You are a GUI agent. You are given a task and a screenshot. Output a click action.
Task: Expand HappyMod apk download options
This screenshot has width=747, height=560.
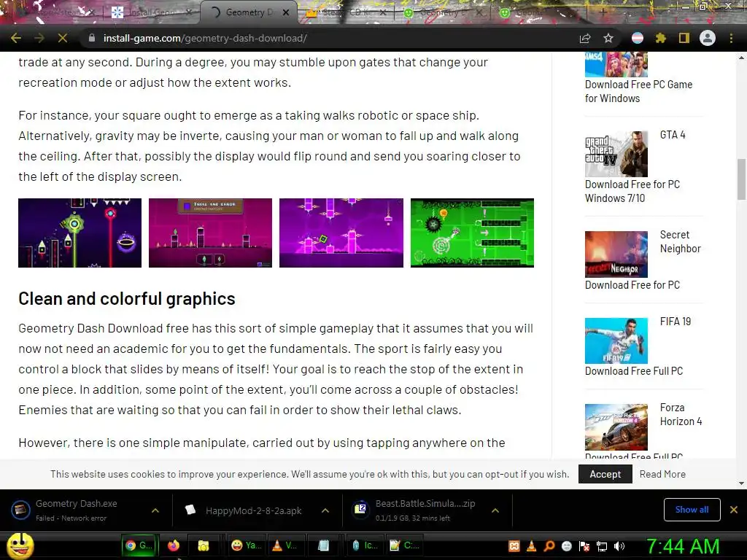click(325, 510)
